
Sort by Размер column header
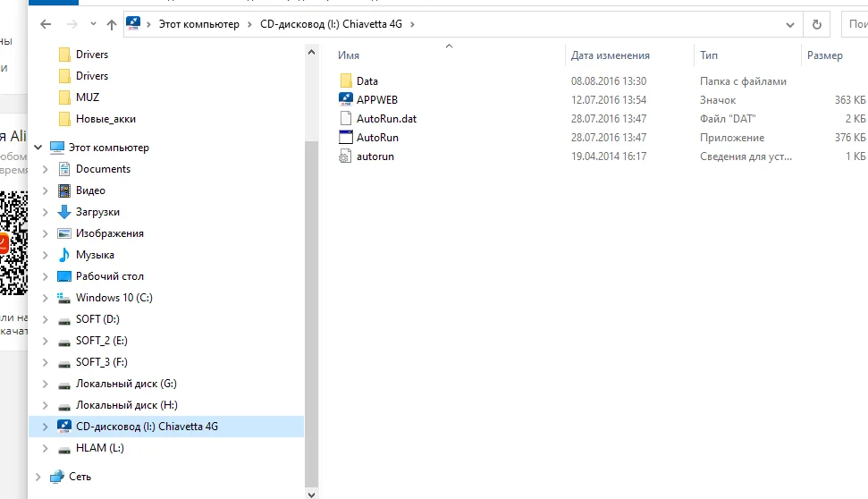[x=825, y=55]
